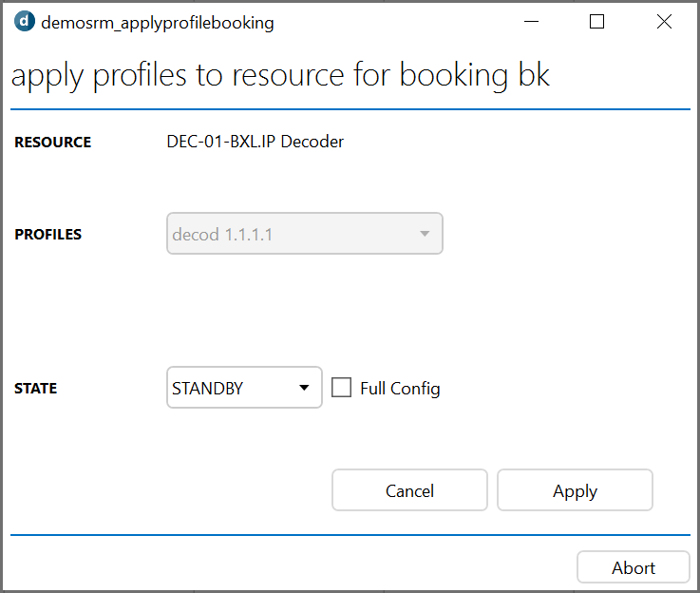This screenshot has width=700, height=593.
Task: Click the RESOURCE label
Action: tap(52, 142)
